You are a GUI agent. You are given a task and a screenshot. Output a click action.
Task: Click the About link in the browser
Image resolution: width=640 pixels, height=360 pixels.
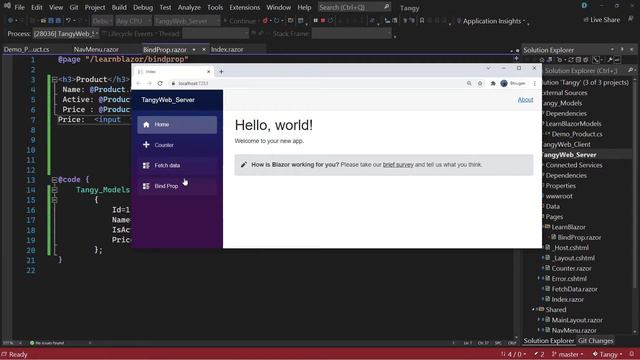coord(525,100)
